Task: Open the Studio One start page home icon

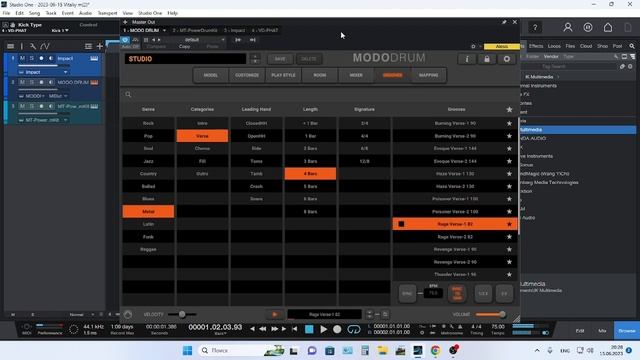Action: tap(608, 27)
